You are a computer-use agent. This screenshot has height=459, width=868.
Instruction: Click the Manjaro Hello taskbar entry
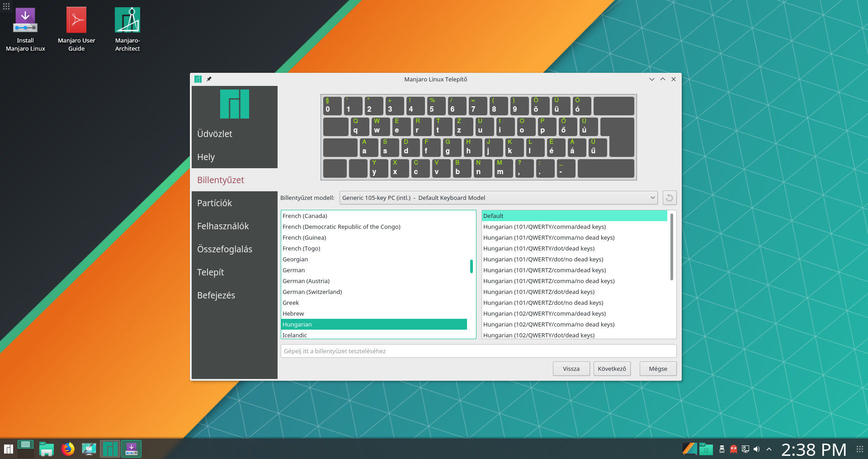pos(110,449)
